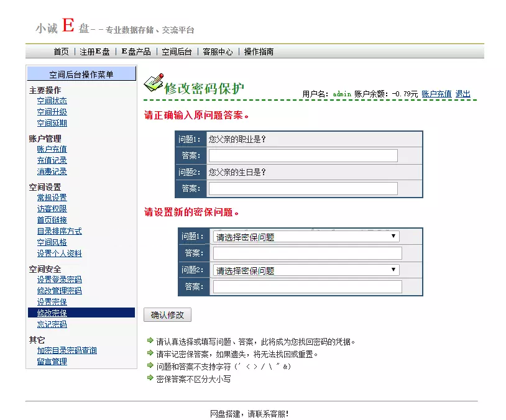This screenshot has width=506, height=420.
Task: Click the new 问题1 answer input
Action: (x=307, y=253)
